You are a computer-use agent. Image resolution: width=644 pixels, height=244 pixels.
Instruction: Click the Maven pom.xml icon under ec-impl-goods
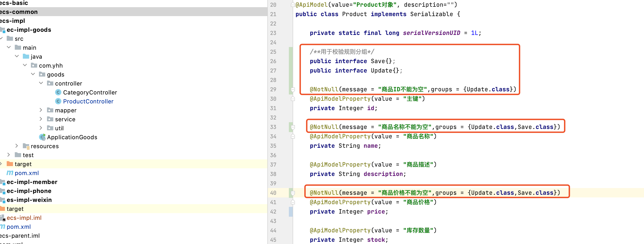(x=9, y=173)
